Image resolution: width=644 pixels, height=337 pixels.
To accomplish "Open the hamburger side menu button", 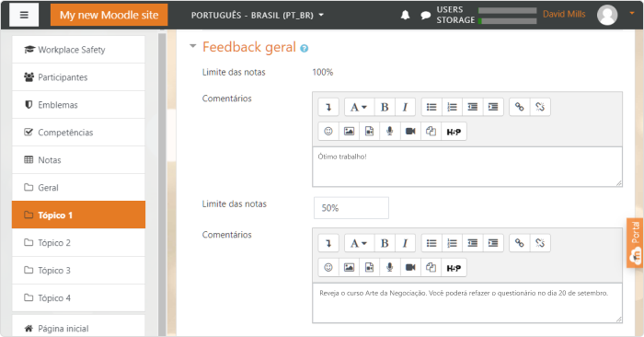I will pyautogui.click(x=24, y=16).
